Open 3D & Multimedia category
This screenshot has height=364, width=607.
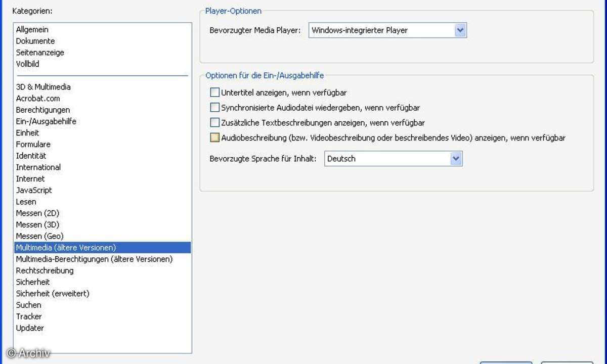[44, 87]
